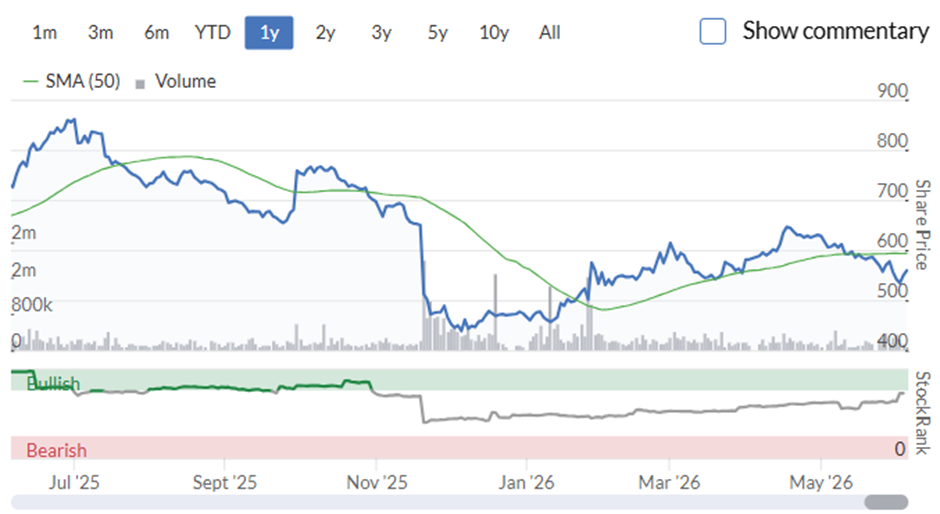Switch to the 2y range
Viewport: 940px width, 514px height.
pos(325,32)
